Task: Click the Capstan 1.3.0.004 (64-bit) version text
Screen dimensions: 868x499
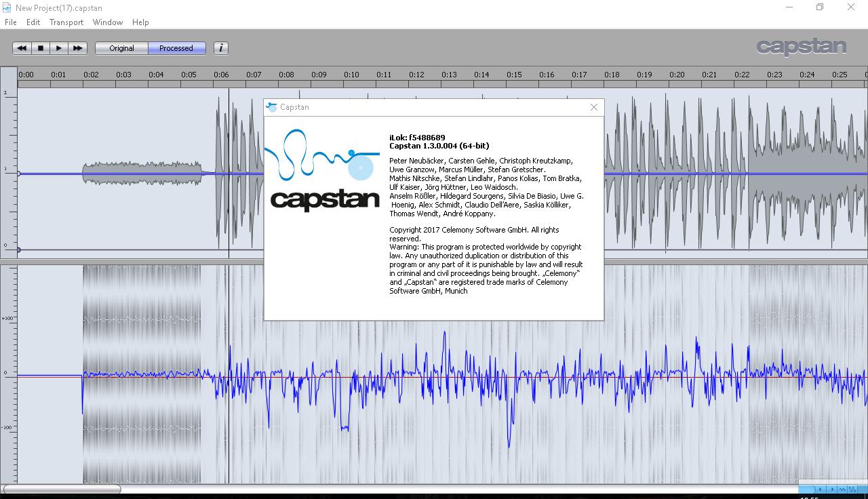Action: coord(439,146)
